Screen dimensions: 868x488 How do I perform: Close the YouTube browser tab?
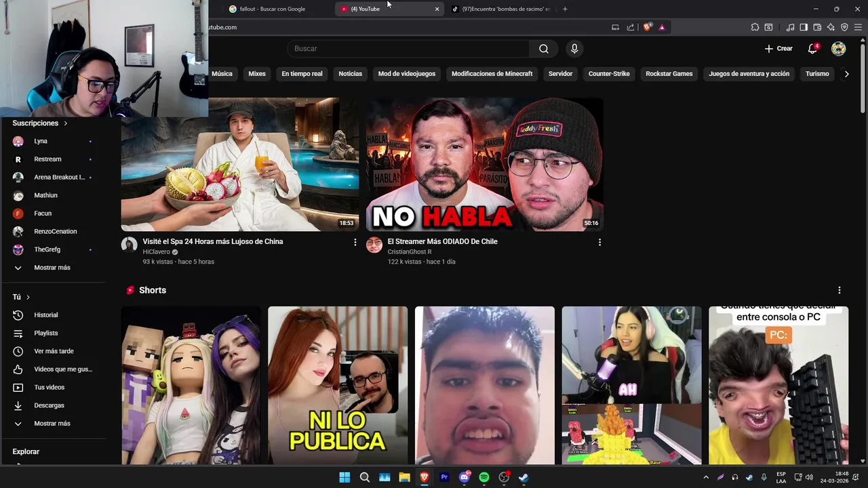pyautogui.click(x=437, y=9)
